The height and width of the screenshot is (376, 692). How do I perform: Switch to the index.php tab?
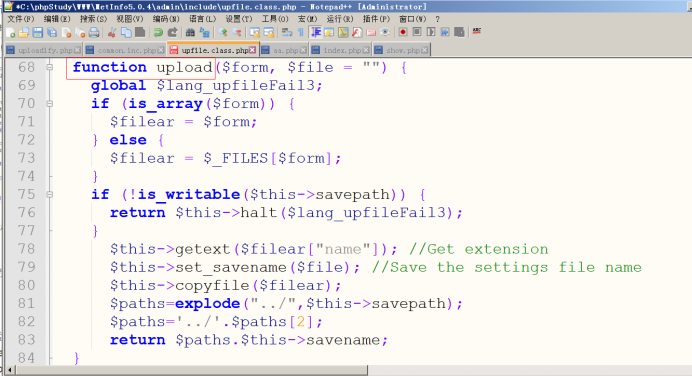point(340,50)
